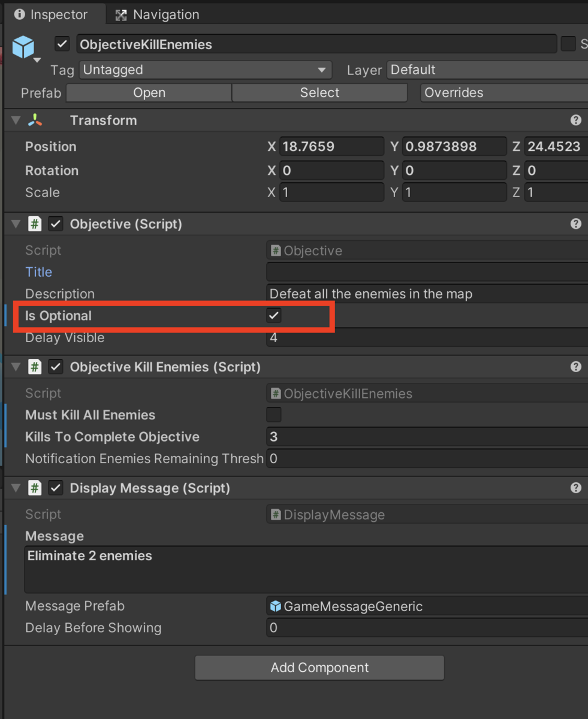Click the Message Prefab object field
This screenshot has width=588, height=719.
click(x=427, y=606)
